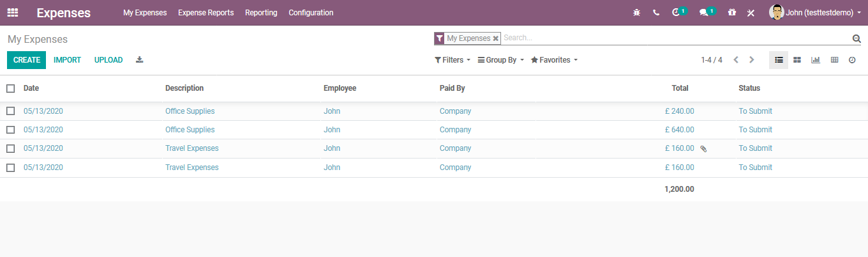The image size is (868, 257).
Task: Check the £ 240.00 Office Supplies row
Action: click(10, 111)
